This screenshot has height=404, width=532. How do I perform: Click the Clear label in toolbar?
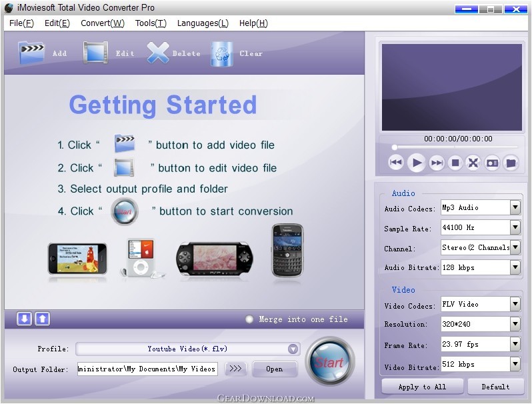tap(251, 53)
